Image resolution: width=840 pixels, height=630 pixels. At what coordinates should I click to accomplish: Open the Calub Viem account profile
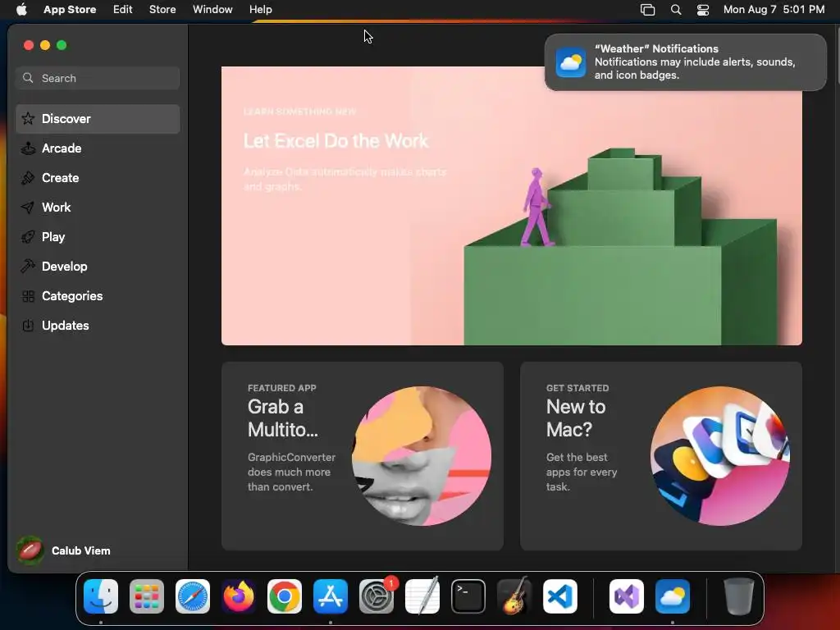pos(63,550)
